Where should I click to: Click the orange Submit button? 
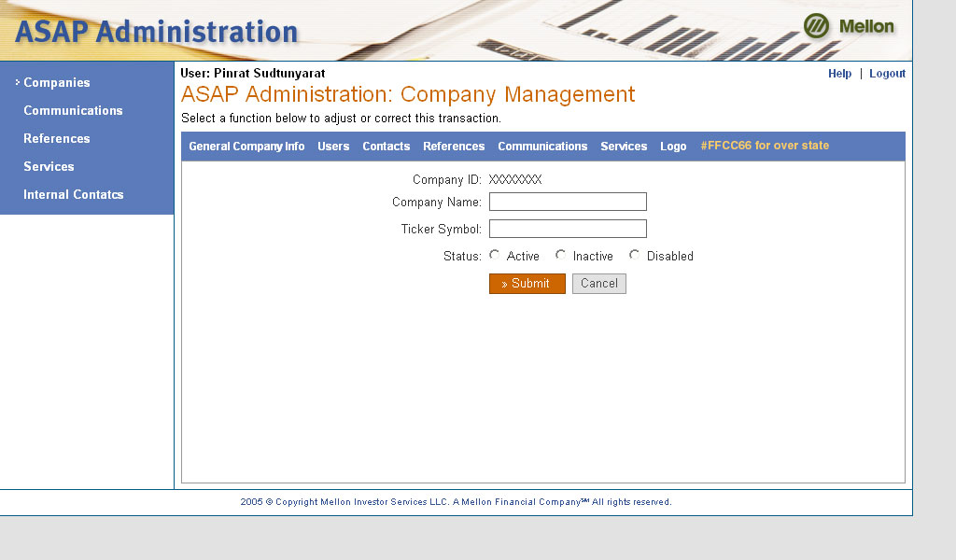[x=527, y=284]
